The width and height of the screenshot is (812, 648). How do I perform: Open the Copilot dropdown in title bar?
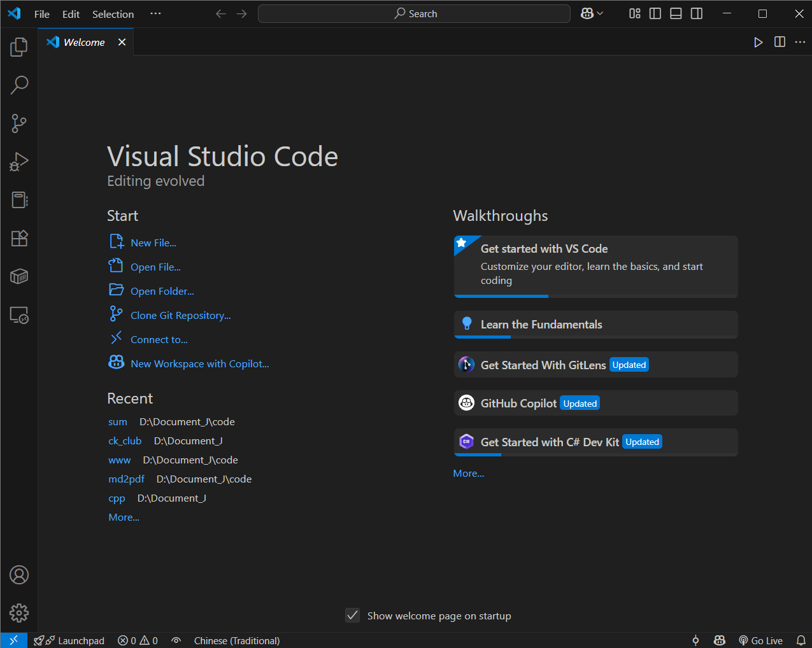[x=592, y=14]
